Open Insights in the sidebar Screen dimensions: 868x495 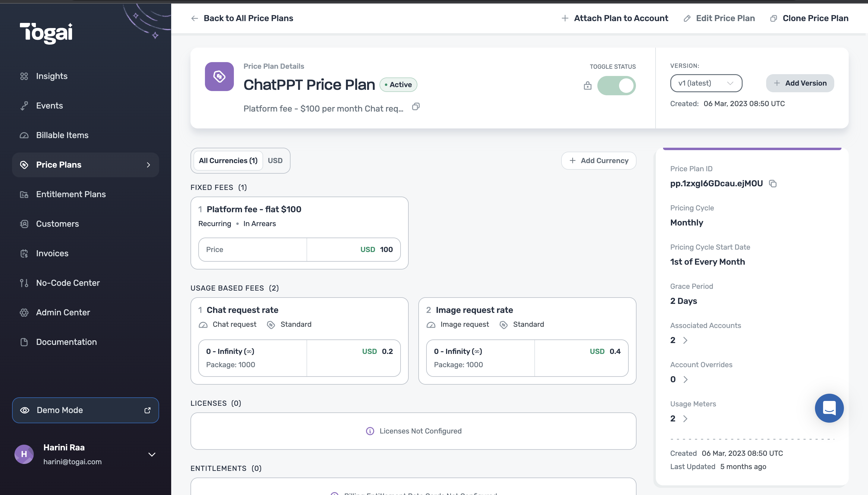click(85, 76)
